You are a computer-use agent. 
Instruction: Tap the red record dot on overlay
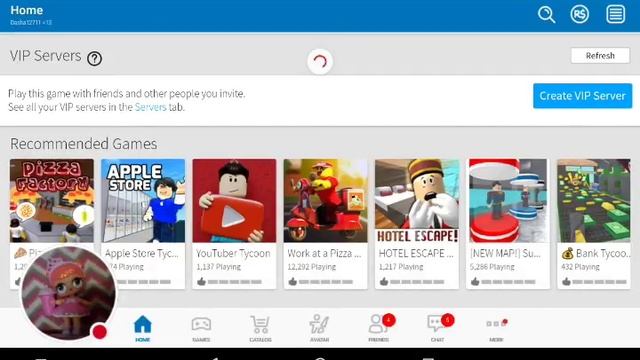100,331
